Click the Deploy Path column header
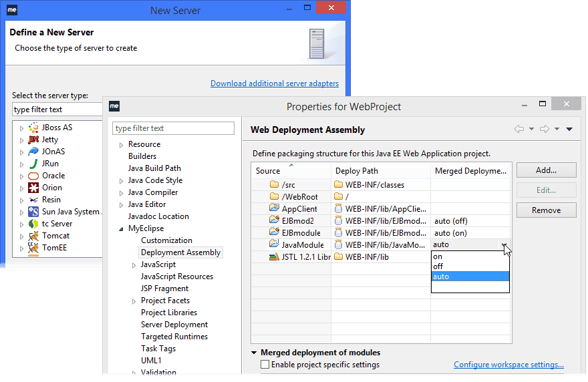Image resolution: width=588 pixels, height=382 pixels. point(381,170)
